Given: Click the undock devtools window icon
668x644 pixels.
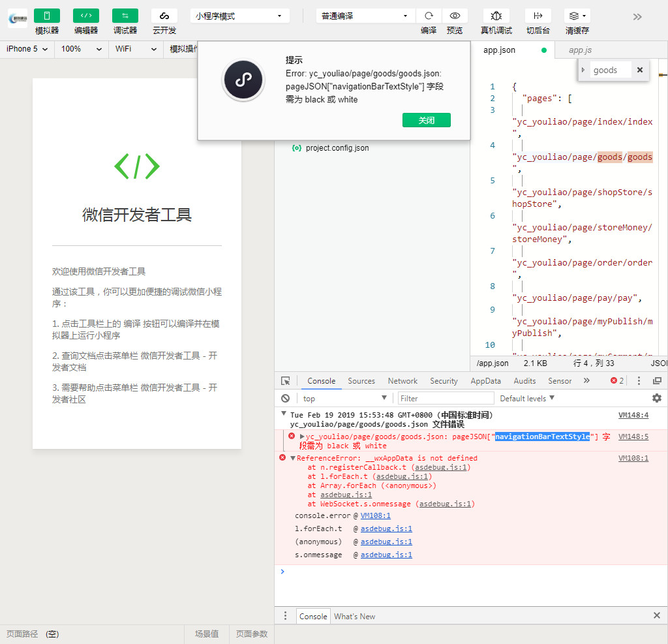Looking at the screenshot, I should pos(658,380).
